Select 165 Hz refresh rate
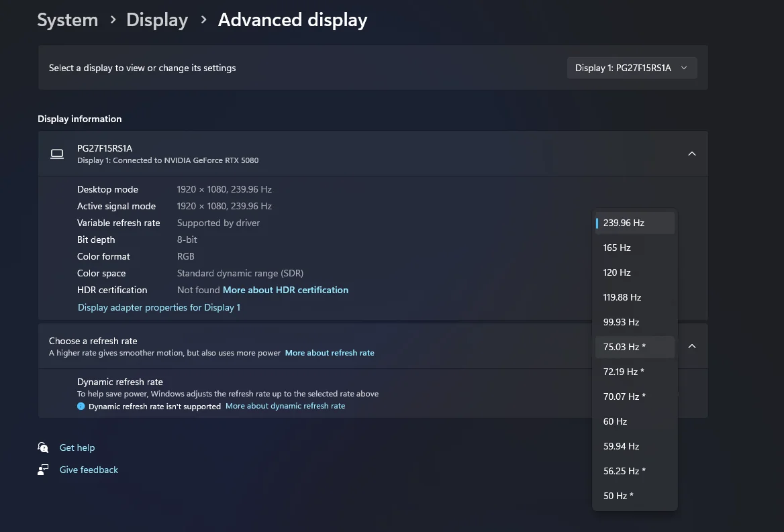Image resolution: width=784 pixels, height=532 pixels. (634, 248)
